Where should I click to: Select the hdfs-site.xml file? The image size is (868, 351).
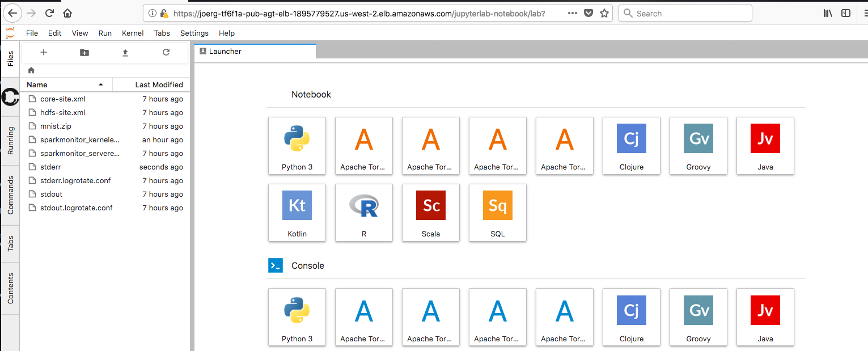105,112
